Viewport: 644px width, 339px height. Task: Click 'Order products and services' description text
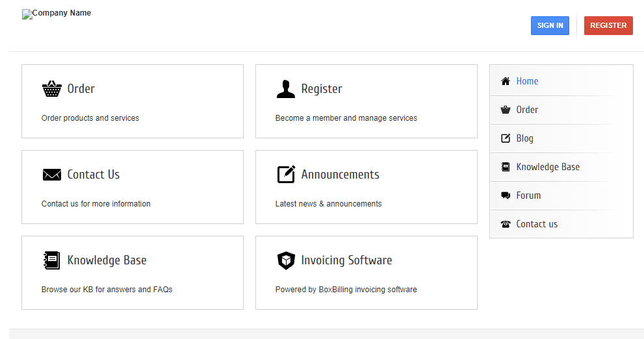pos(90,118)
